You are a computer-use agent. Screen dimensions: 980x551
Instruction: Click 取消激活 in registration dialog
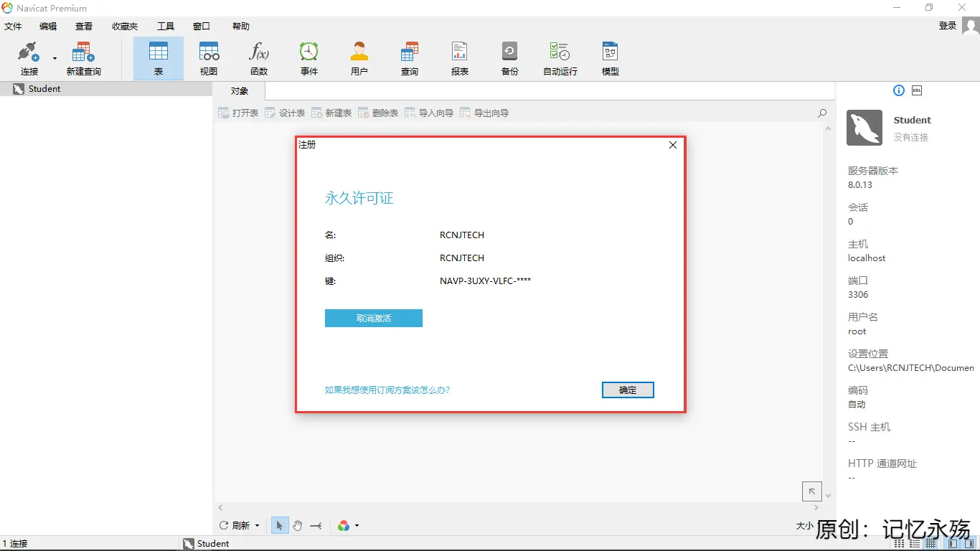[374, 319]
